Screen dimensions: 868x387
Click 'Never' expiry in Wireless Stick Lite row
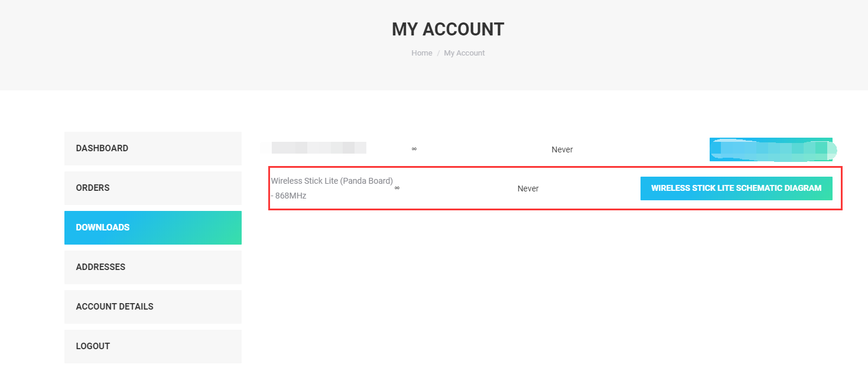tap(528, 188)
